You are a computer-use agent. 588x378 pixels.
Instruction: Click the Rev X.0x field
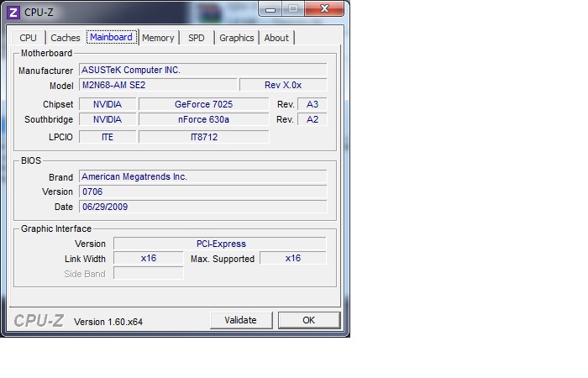click(283, 85)
